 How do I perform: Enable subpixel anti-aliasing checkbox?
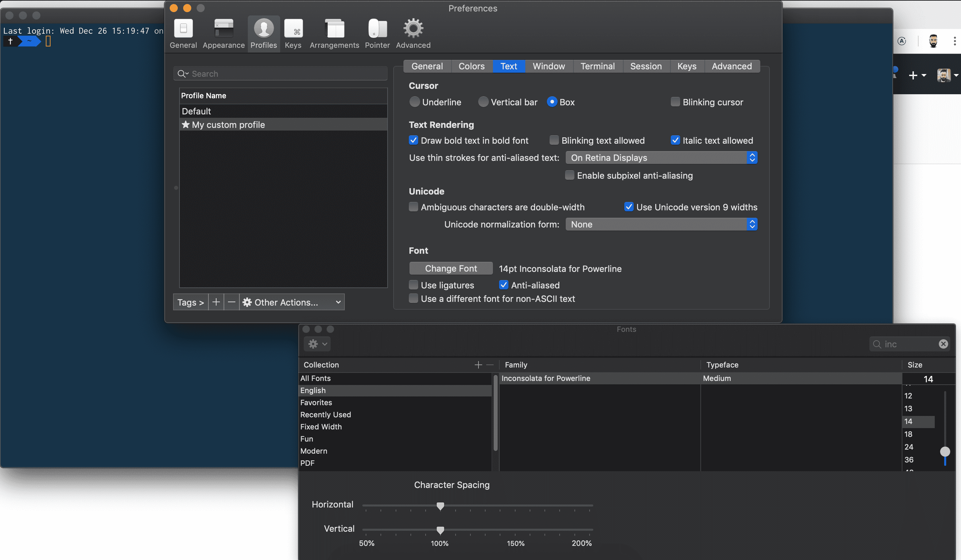tap(569, 175)
